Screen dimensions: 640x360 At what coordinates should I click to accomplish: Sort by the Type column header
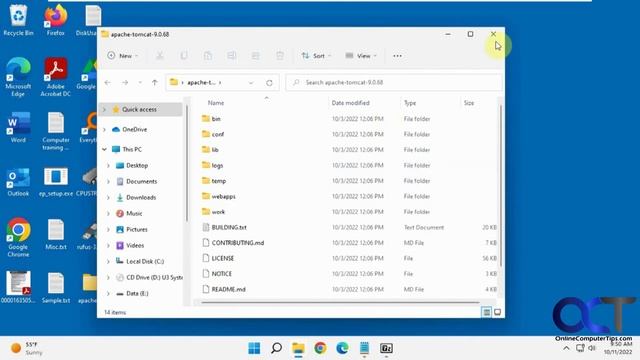click(410, 103)
